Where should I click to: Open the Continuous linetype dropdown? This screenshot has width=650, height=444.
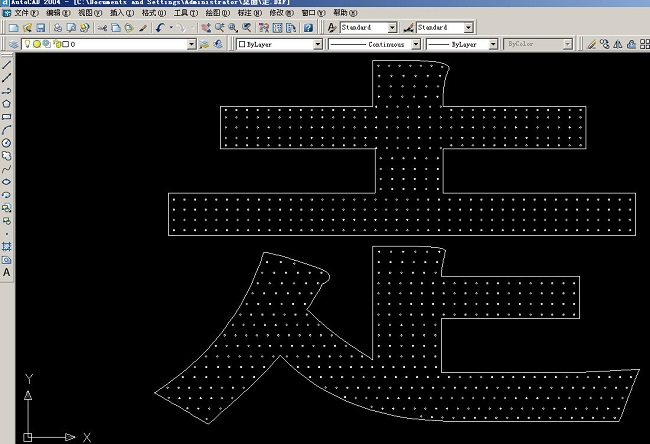(417, 45)
